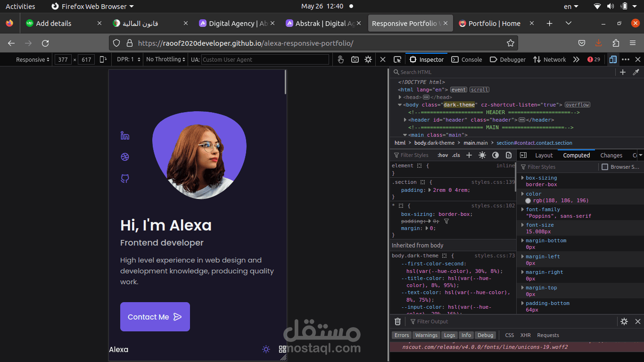Activate the element picker tool
Viewport: 644px width, 362px height.
(x=397, y=59)
